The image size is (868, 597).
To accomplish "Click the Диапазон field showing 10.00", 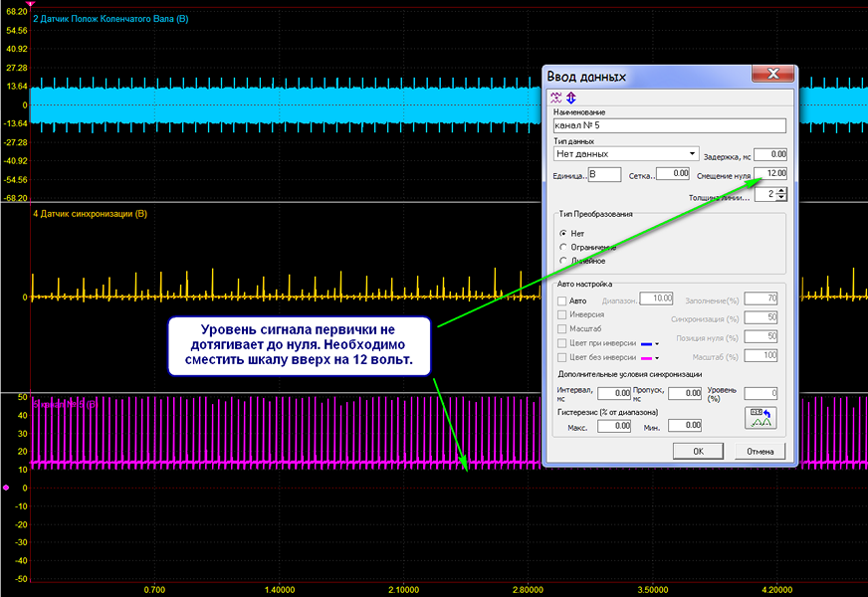I will coord(657,298).
